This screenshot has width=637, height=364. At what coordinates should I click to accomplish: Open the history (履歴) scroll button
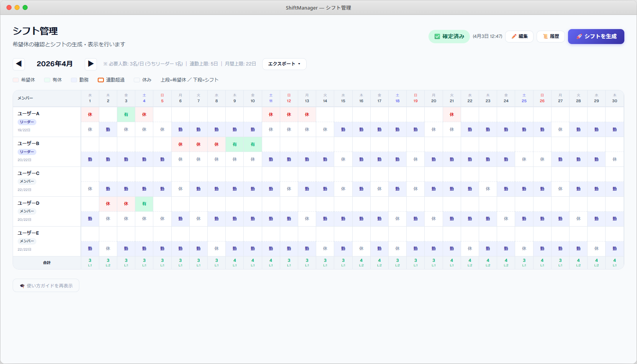550,36
